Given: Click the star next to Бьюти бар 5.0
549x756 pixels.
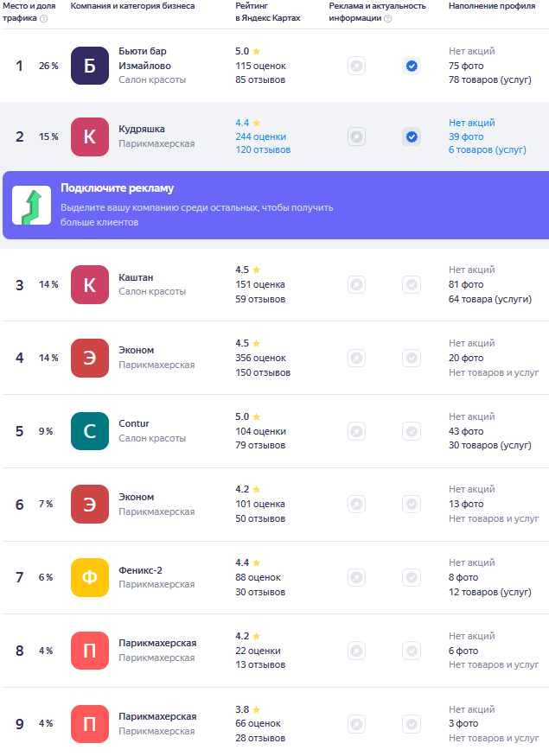Looking at the screenshot, I should click(256, 51).
